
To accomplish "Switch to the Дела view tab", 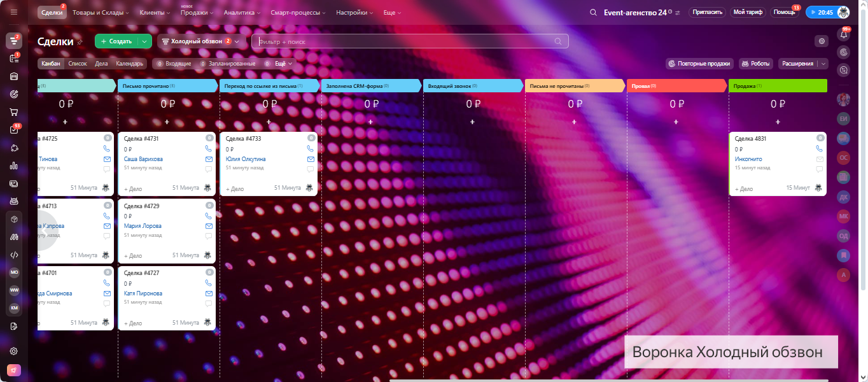I will coord(101,64).
